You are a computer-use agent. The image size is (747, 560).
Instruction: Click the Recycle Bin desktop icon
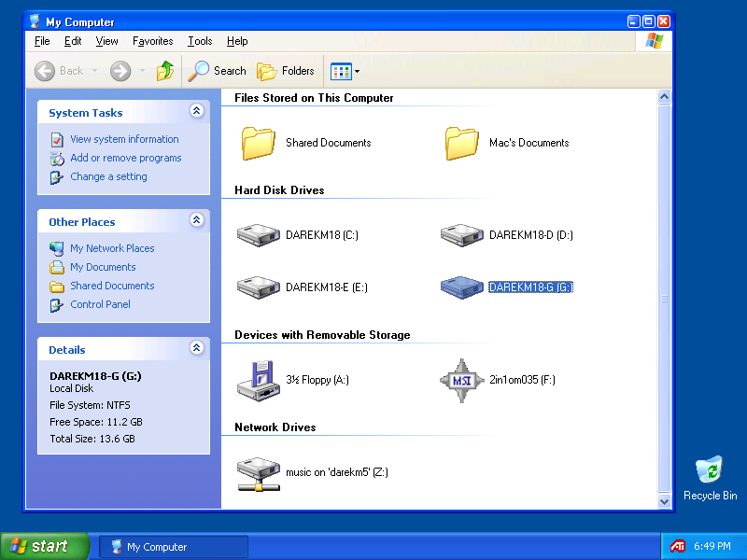(710, 469)
